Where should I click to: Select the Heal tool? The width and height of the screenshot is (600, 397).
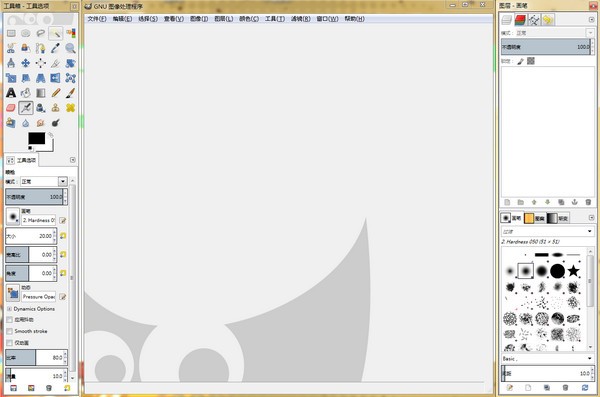coord(70,108)
